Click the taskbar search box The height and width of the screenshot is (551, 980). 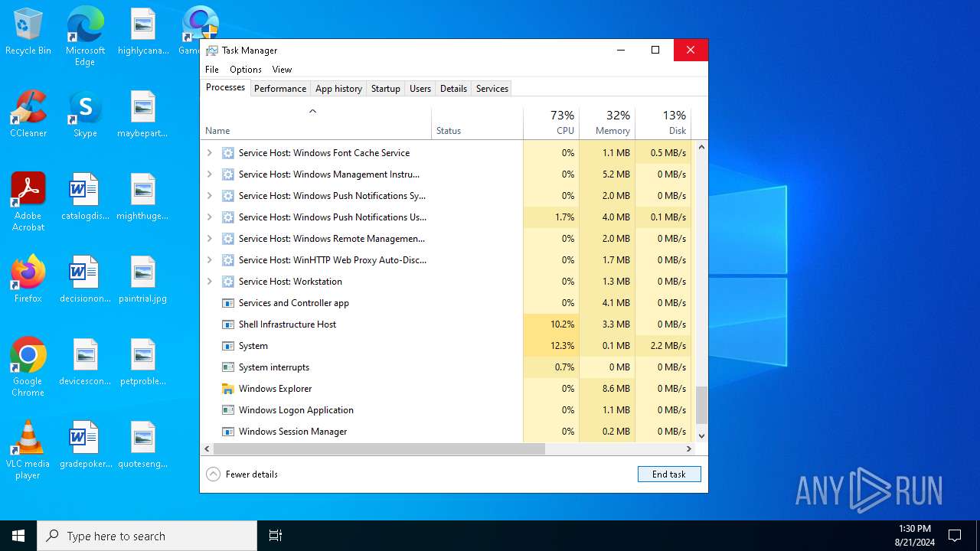(x=147, y=536)
